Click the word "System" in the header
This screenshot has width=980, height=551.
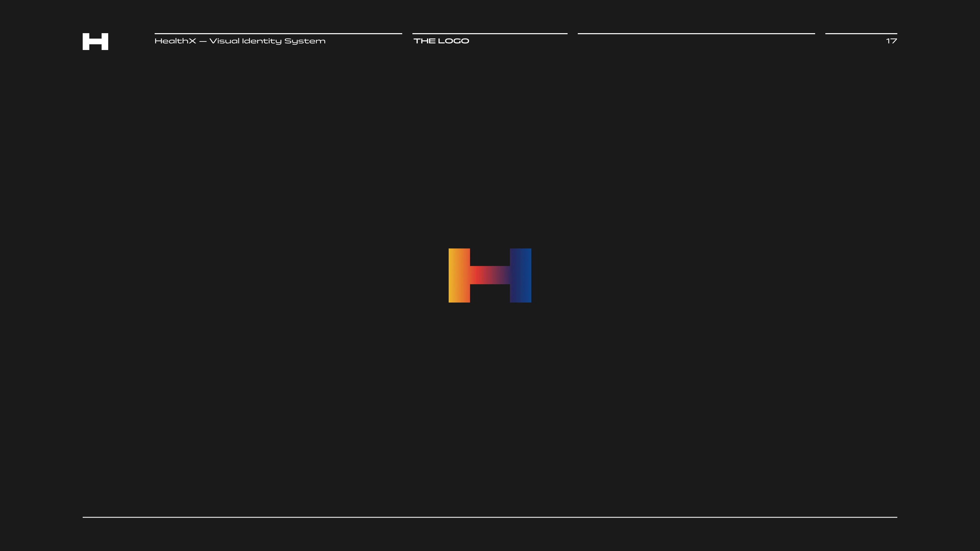[305, 41]
